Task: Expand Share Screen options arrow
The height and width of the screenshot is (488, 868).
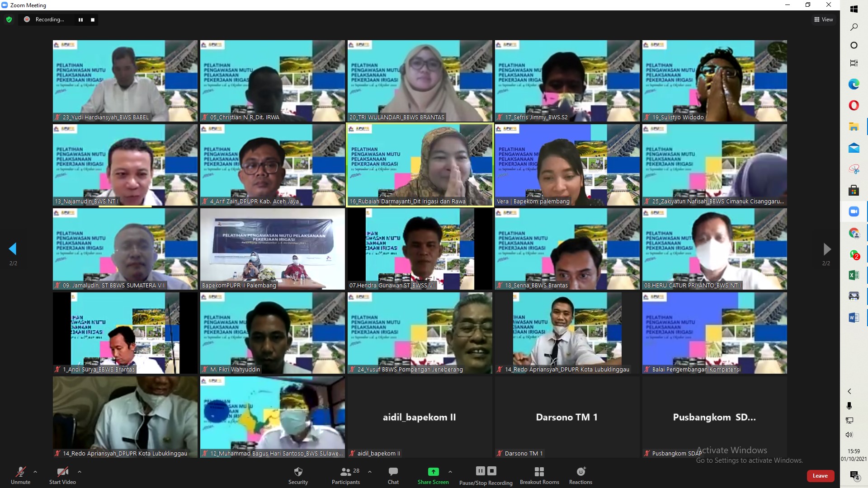Action: tap(450, 472)
